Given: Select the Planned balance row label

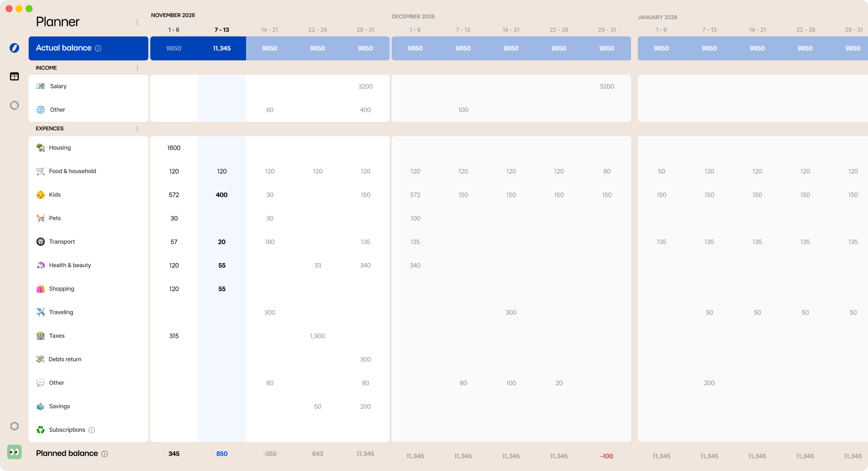Looking at the screenshot, I should [67, 453].
